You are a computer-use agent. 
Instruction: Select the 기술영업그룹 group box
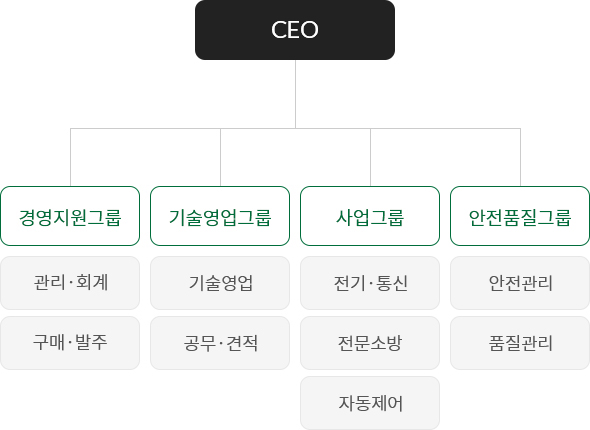(x=220, y=216)
